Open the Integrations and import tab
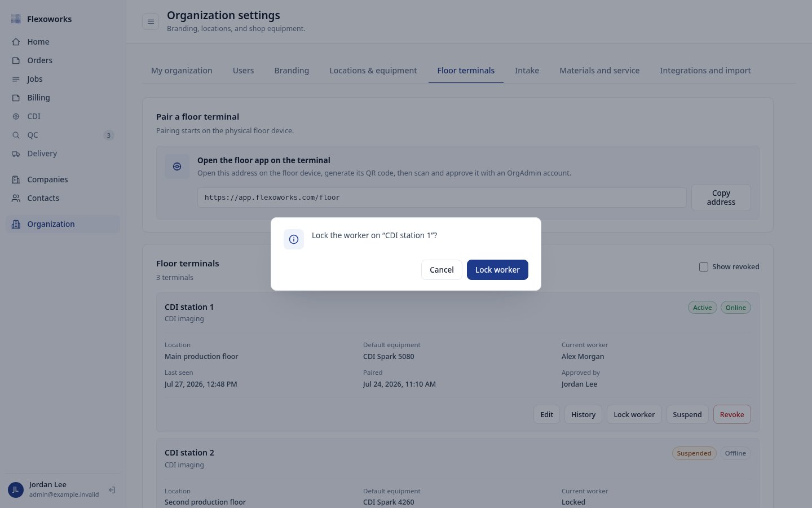This screenshot has width=812, height=508. coord(705,71)
